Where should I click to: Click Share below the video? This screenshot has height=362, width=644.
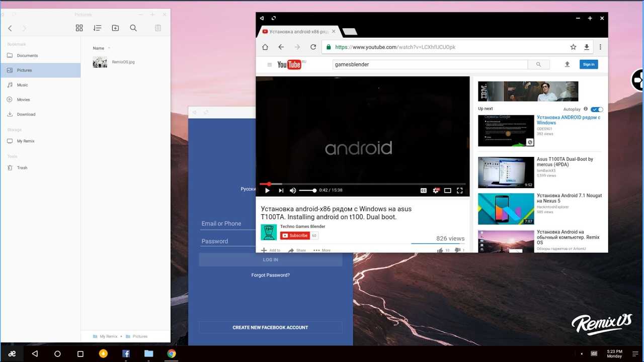pyautogui.click(x=297, y=250)
